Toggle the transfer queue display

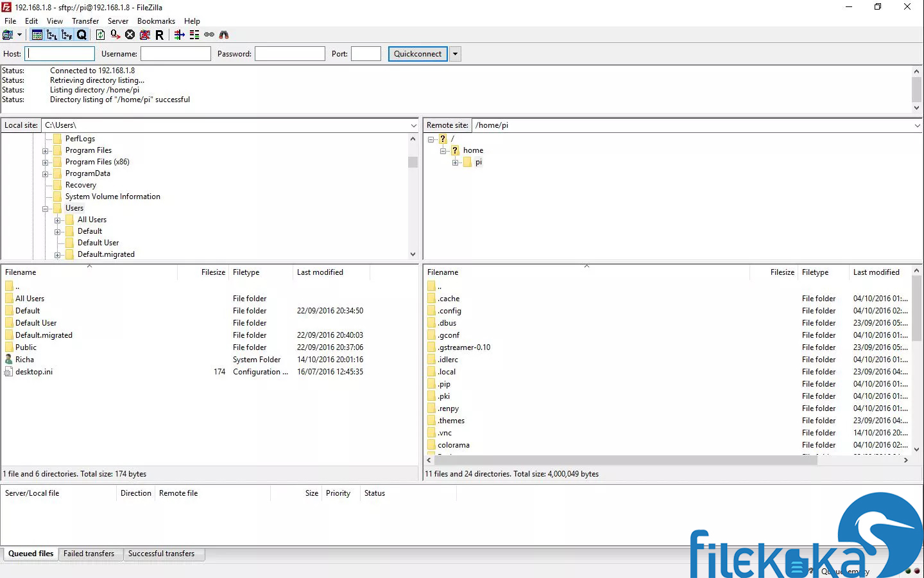point(81,35)
